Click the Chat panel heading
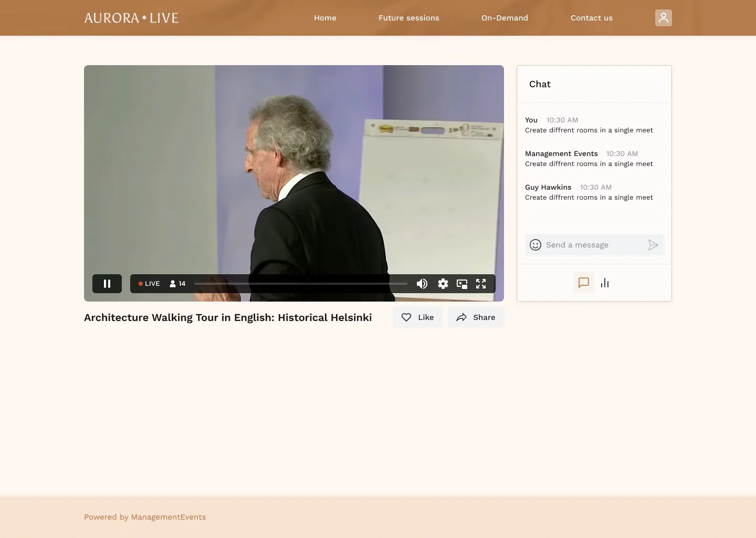Screen dimensions: 756x538 540,84
